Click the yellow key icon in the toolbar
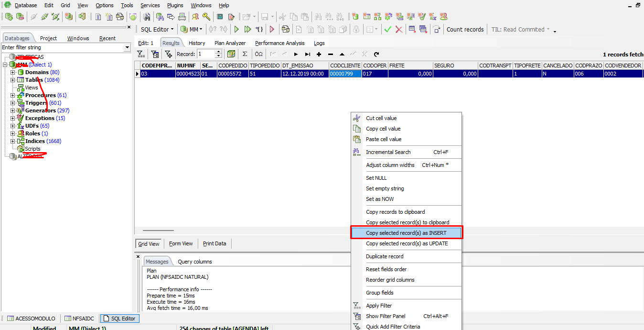This screenshot has width=644, height=330. pyautogui.click(x=206, y=17)
